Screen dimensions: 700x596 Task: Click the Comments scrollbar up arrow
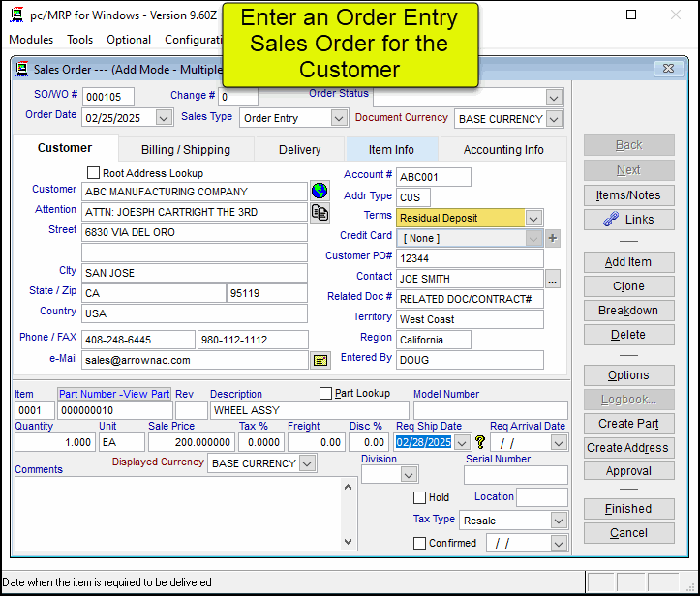(349, 487)
